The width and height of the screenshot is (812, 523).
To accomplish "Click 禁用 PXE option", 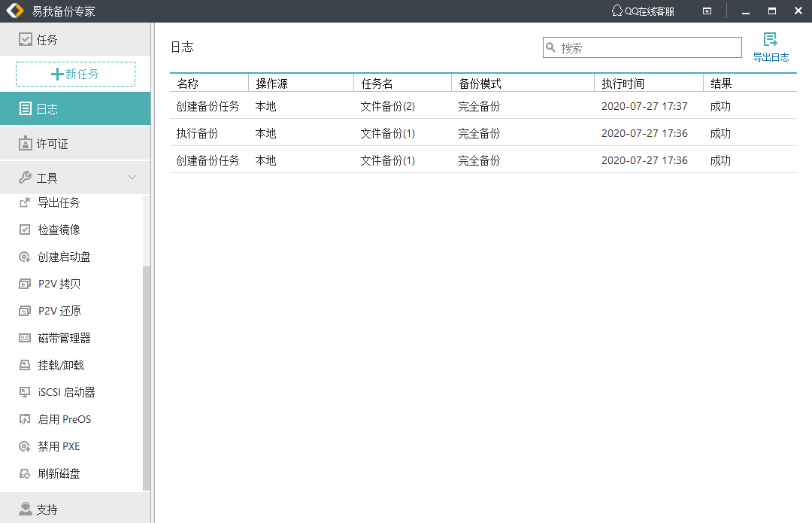I will (59, 446).
